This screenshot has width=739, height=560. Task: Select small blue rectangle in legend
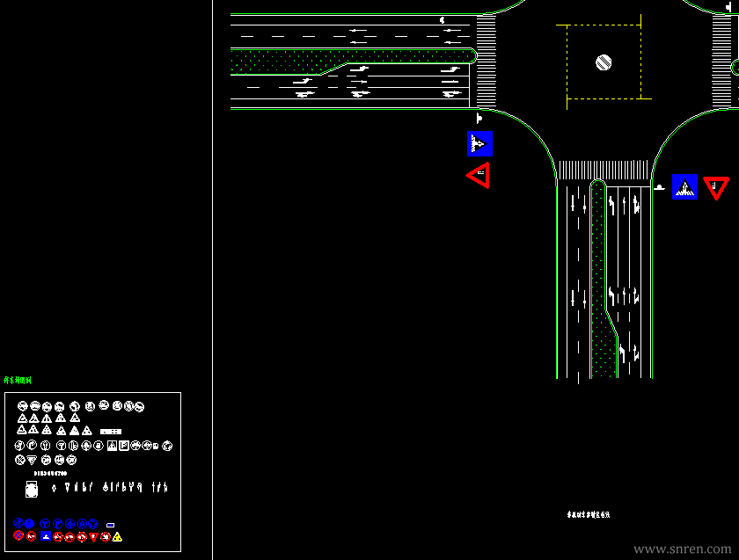110,525
